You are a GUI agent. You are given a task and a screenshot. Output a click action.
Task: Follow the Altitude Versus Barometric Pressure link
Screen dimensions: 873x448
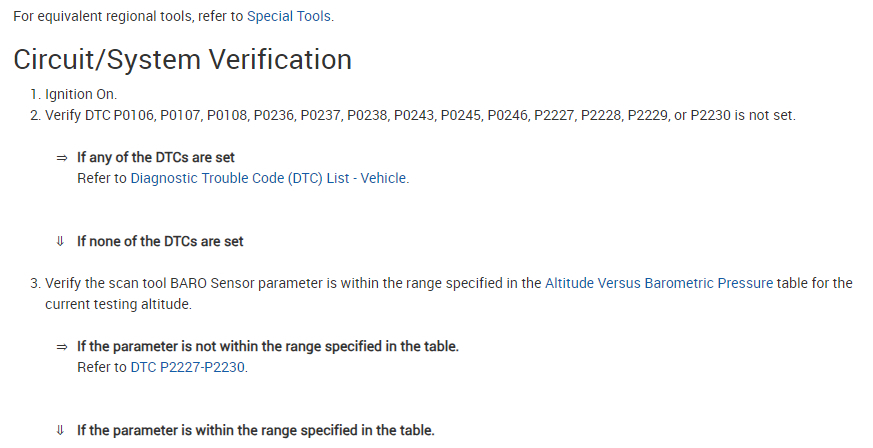point(658,283)
